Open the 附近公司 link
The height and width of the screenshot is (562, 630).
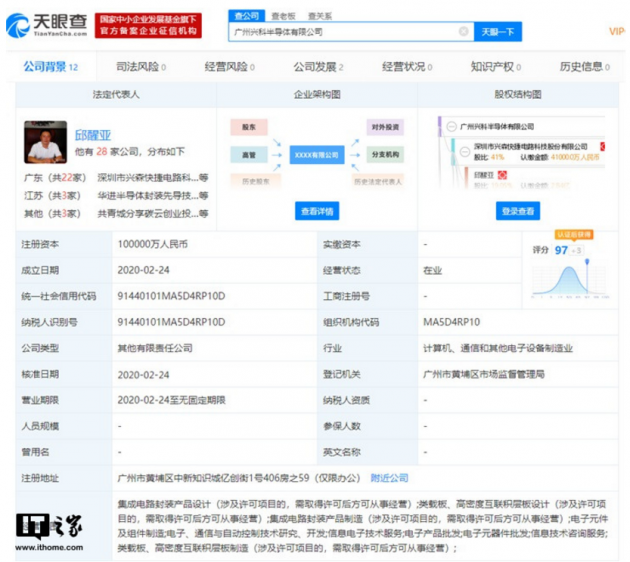click(389, 478)
